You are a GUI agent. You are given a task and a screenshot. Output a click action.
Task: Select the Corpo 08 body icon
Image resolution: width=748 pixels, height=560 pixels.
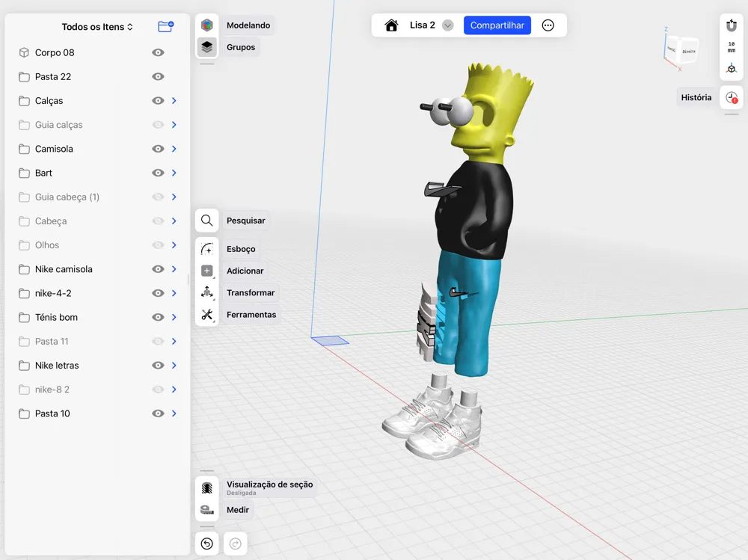click(24, 52)
